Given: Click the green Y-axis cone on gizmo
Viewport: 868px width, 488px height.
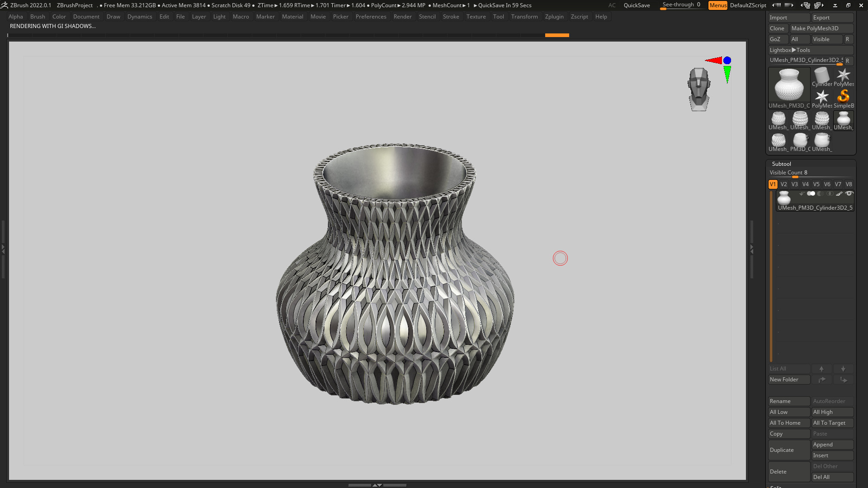Looking at the screenshot, I should click(x=727, y=75).
